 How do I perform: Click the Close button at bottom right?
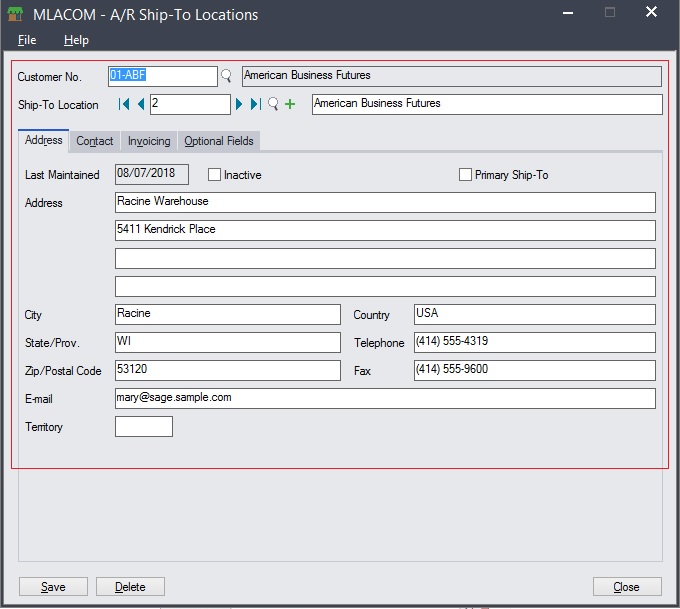coord(627,587)
